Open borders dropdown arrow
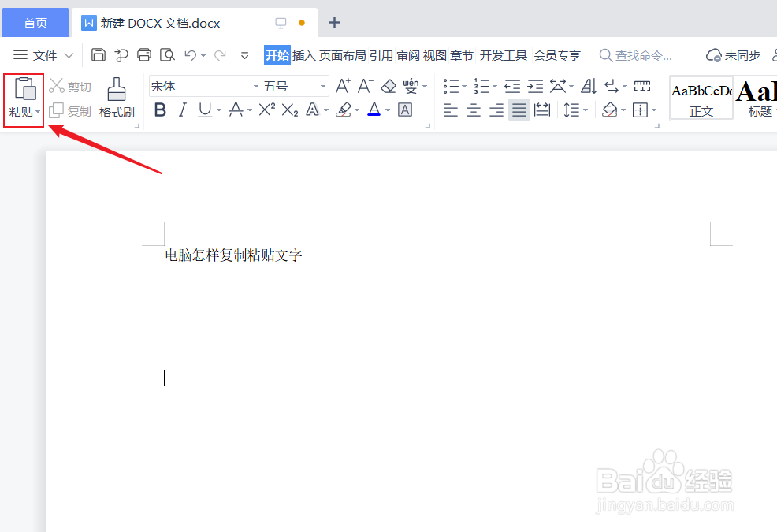The height and width of the screenshot is (532, 777). coord(654,110)
